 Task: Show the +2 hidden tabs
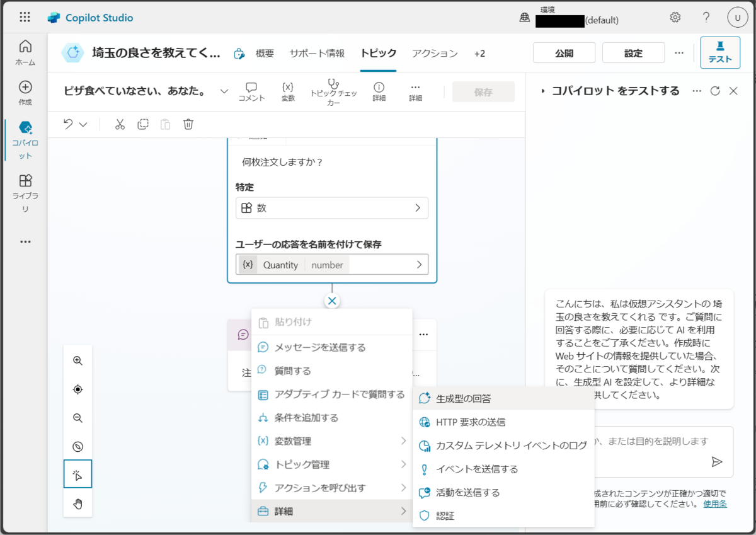point(479,54)
